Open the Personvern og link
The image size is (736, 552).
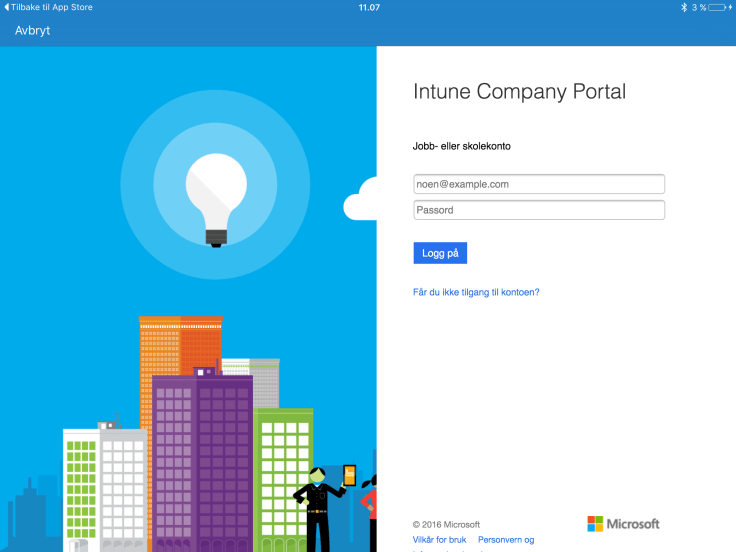coord(506,540)
